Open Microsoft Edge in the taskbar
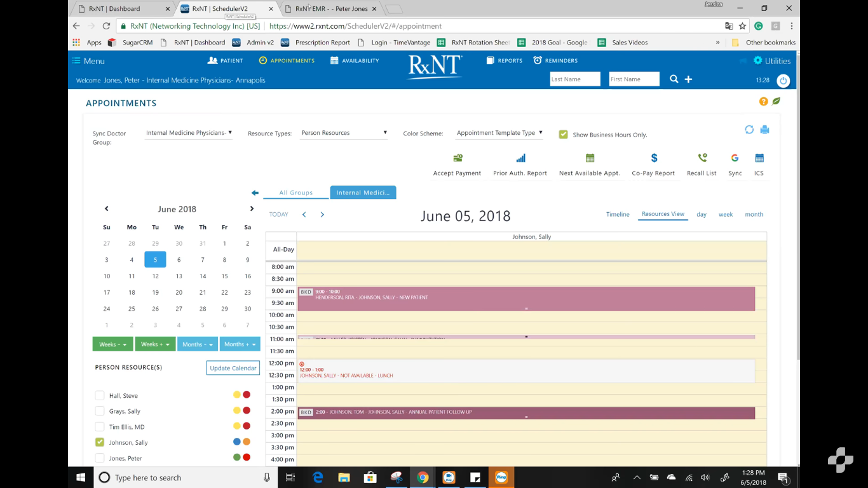This screenshot has height=488, width=868. coord(318,477)
